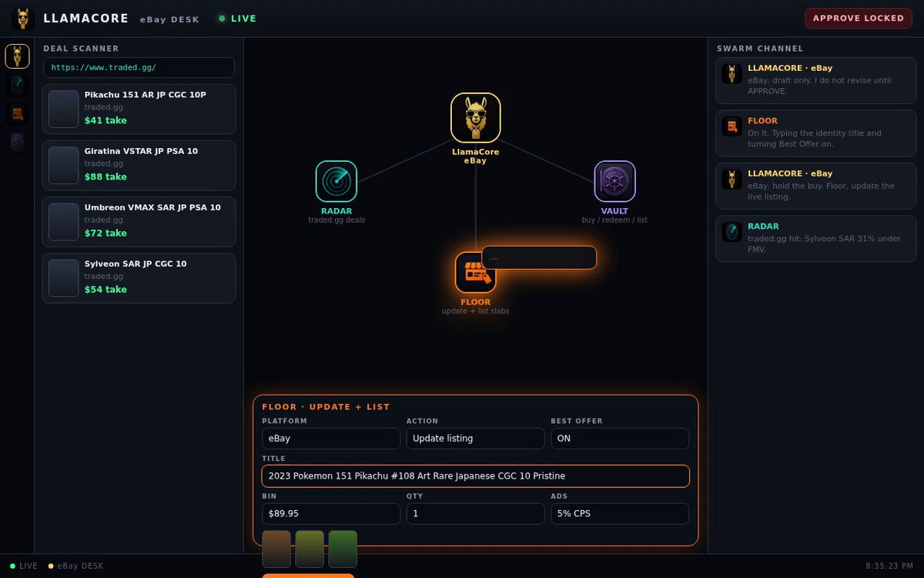Click the '...' speech bubble next to FLOOR
Image resolution: width=924 pixels, height=578 pixels.
(539, 257)
